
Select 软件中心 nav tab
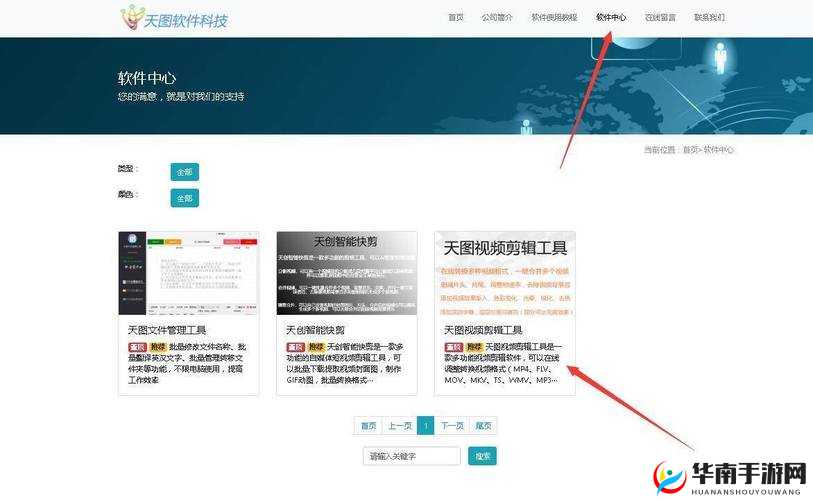click(611, 17)
